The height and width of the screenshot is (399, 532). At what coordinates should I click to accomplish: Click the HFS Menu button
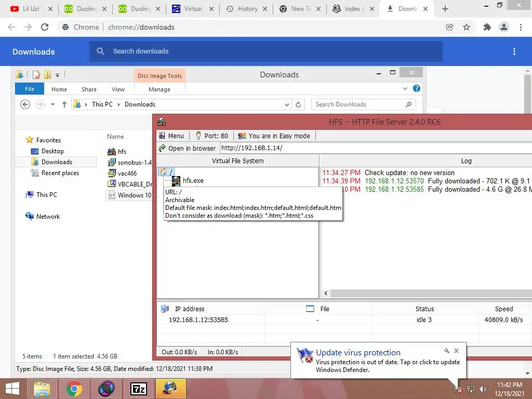pos(171,136)
